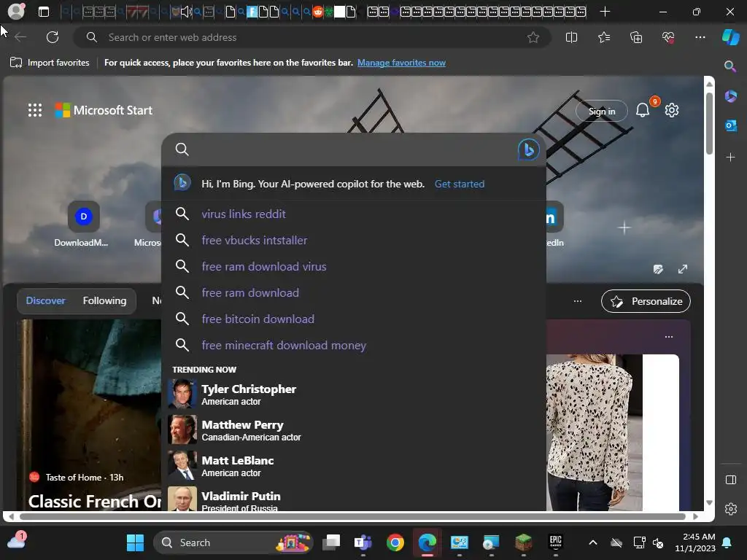Open the Reddit tab in tab strip
The height and width of the screenshot is (560, 747).
[318, 12]
